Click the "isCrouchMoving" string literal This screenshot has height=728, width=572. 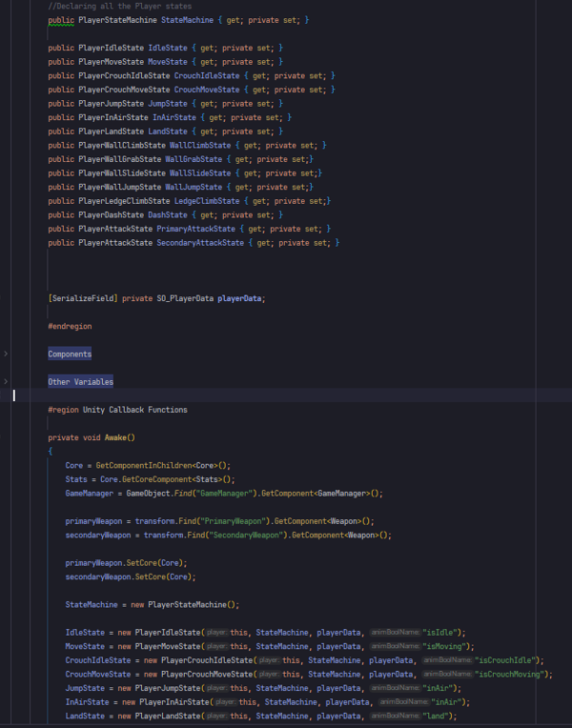510,675
